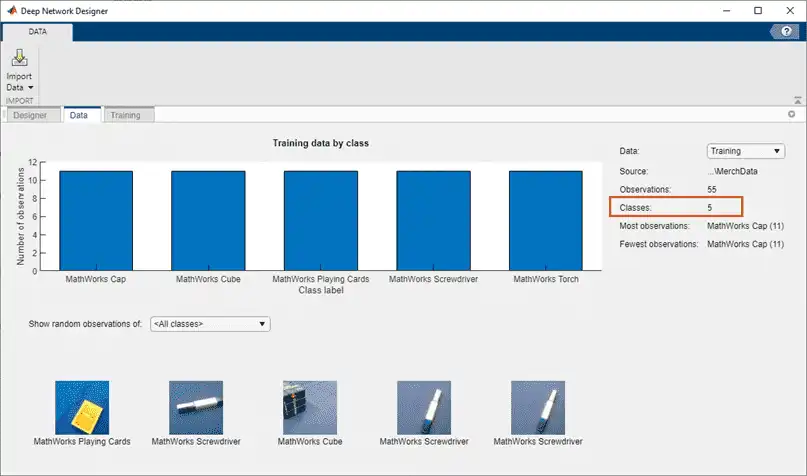
Task: Open the Data Training dropdown
Action: (745, 151)
